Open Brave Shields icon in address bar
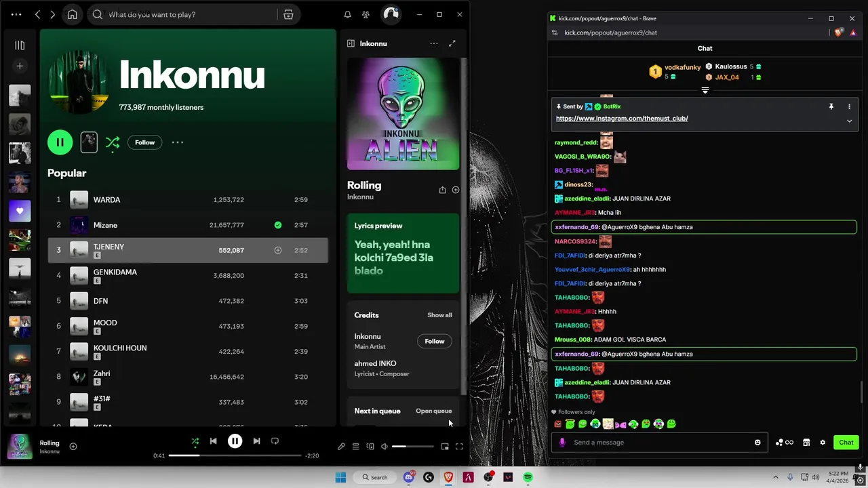Screen dimensions: 868x488 pos(839,33)
